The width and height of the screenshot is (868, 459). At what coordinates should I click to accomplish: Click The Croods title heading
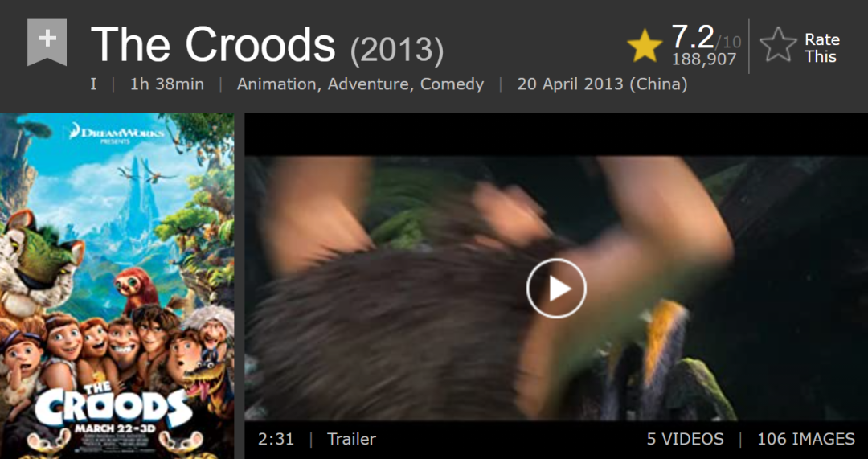coord(213,45)
